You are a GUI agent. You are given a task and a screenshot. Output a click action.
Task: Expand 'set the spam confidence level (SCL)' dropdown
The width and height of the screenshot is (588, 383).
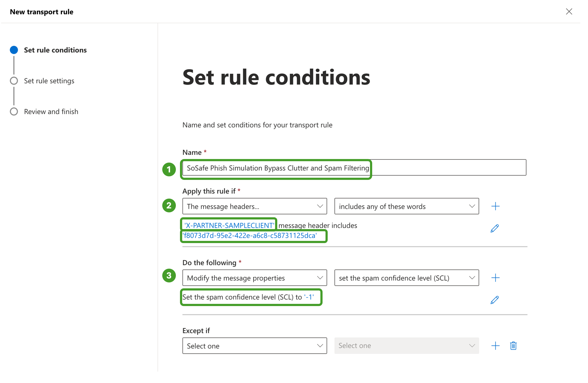click(x=406, y=278)
